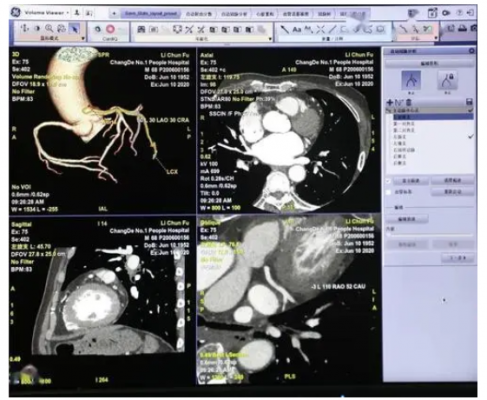Select the highlighted blue protocol tab
The width and height of the screenshot is (487, 400).
[x=151, y=14]
